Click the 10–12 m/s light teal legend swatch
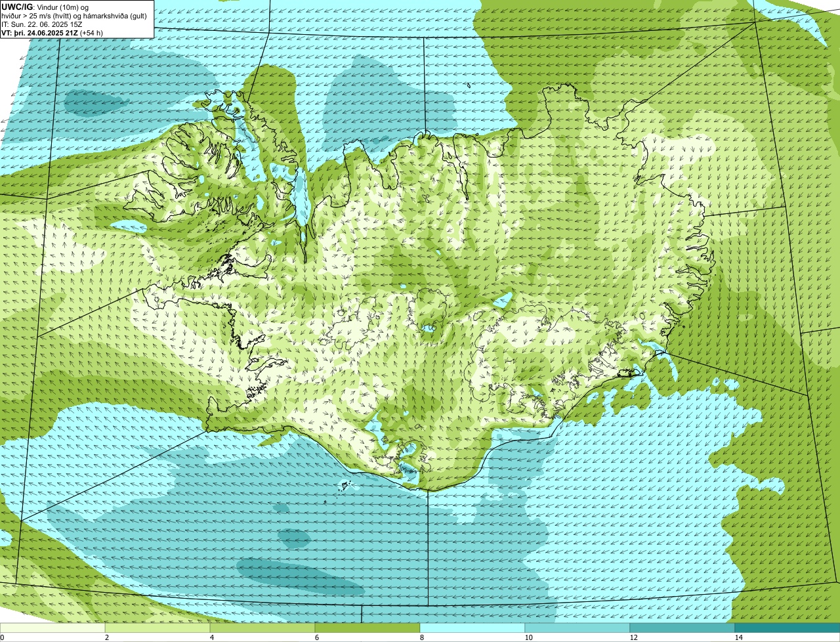Image resolution: width=840 pixels, height=642 pixels. coord(577,628)
